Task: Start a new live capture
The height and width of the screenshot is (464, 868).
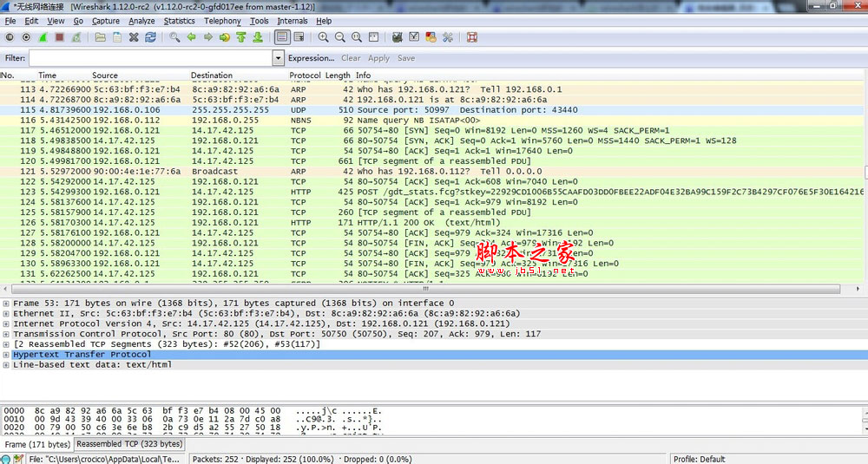Action: 43,37
